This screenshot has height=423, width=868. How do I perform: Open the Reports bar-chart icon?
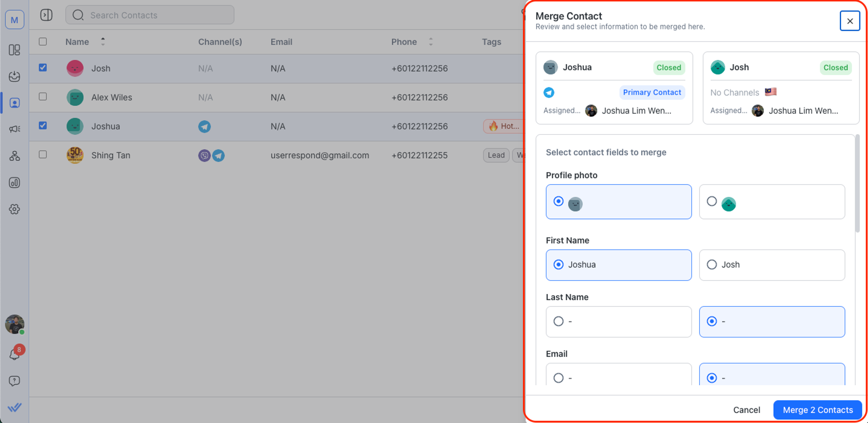[14, 183]
